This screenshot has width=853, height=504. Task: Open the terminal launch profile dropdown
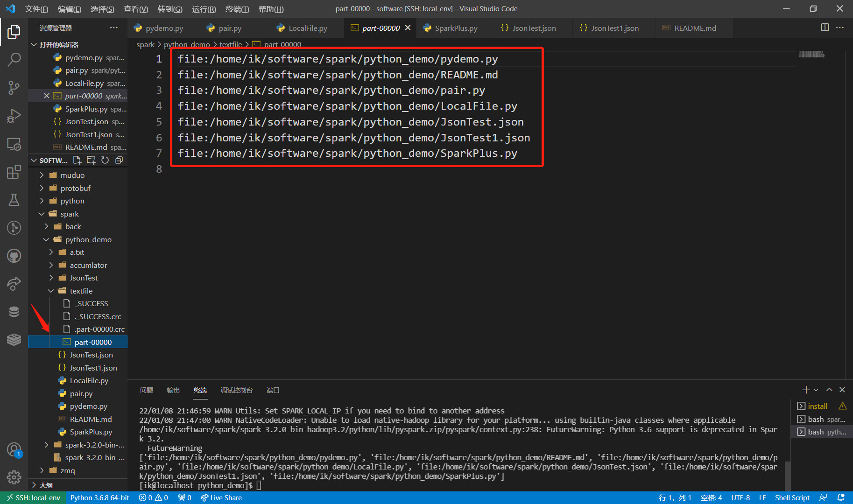pos(816,390)
